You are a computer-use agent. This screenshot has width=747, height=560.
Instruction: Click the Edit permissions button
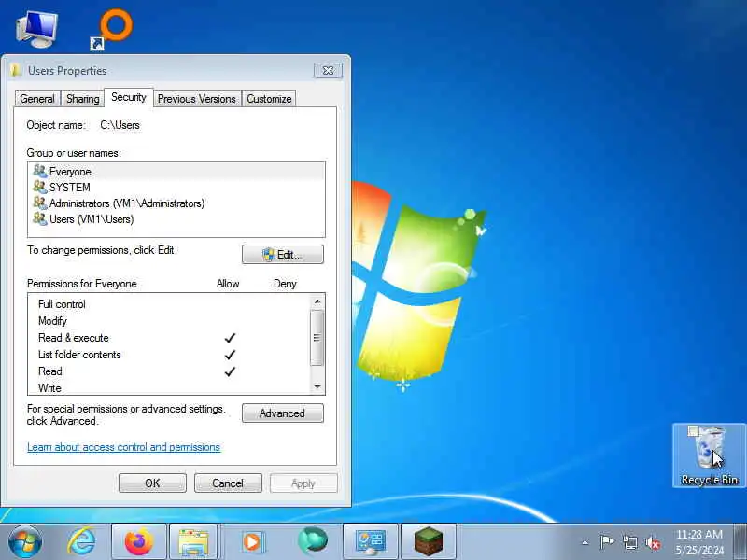pos(283,254)
